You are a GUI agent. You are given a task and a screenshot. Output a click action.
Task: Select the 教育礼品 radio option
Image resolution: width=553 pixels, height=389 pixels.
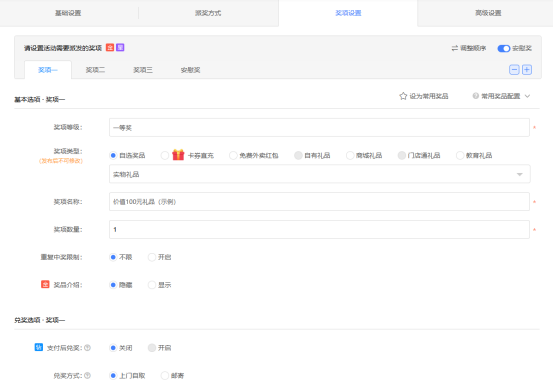coord(460,155)
